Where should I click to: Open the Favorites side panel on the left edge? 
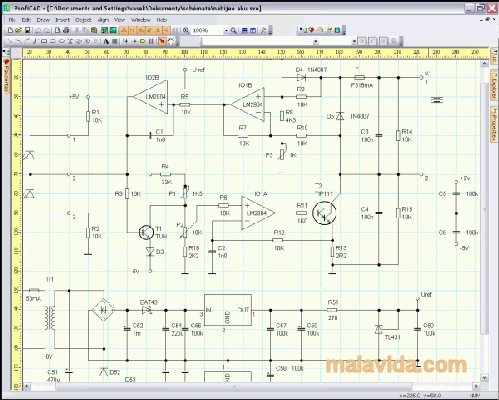[6, 75]
